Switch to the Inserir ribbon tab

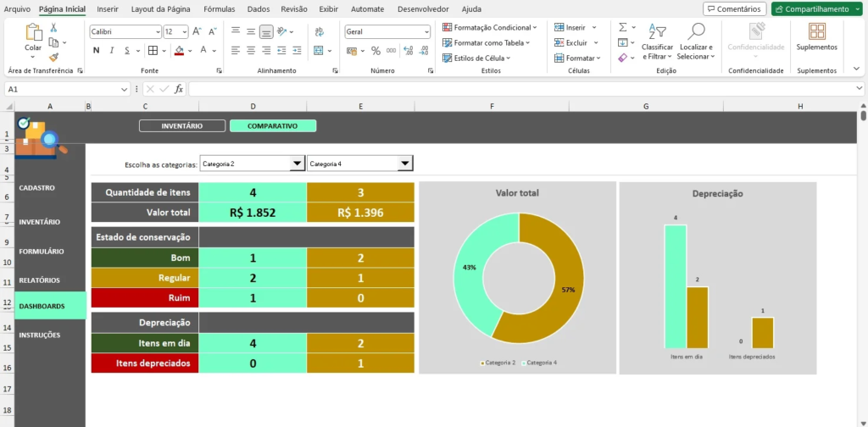(108, 8)
